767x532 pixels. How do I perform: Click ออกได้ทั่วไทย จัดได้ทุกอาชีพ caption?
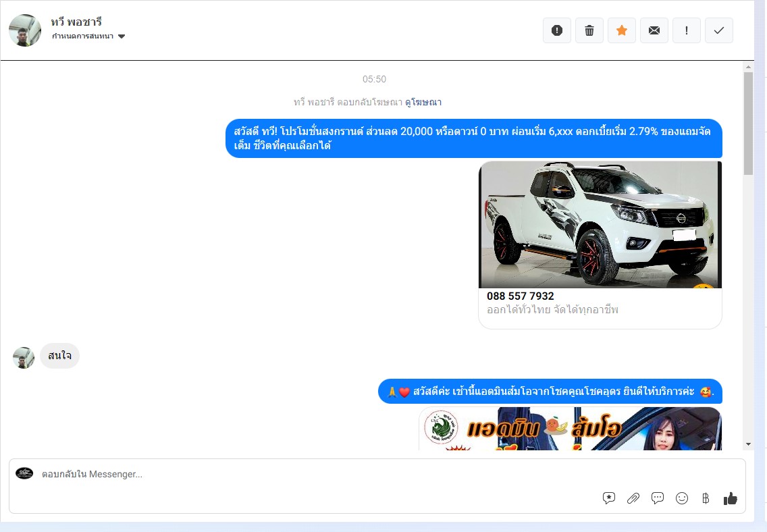click(552, 309)
